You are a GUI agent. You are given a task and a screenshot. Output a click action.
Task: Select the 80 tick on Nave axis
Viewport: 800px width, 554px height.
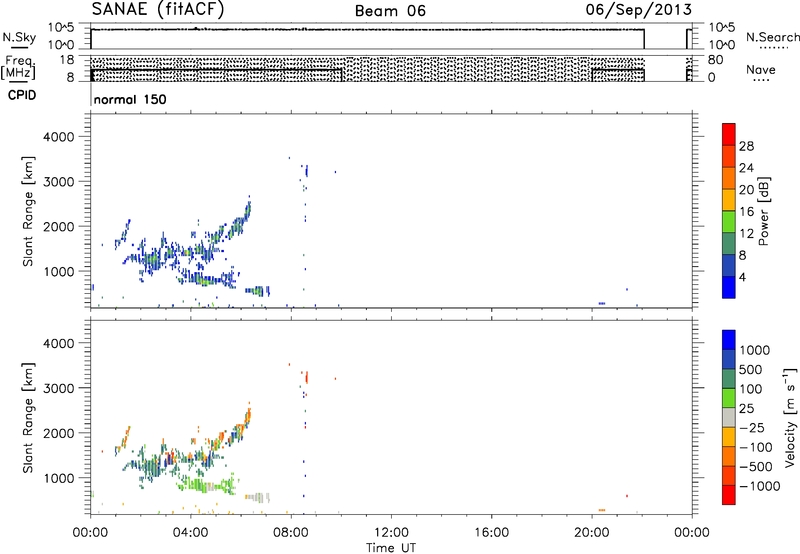715,60
